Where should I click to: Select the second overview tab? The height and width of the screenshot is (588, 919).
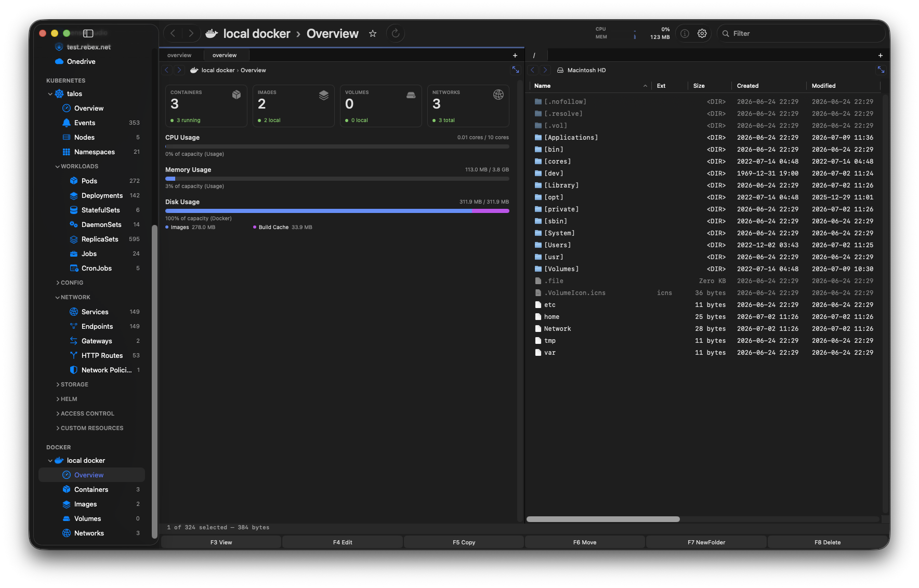226,55
